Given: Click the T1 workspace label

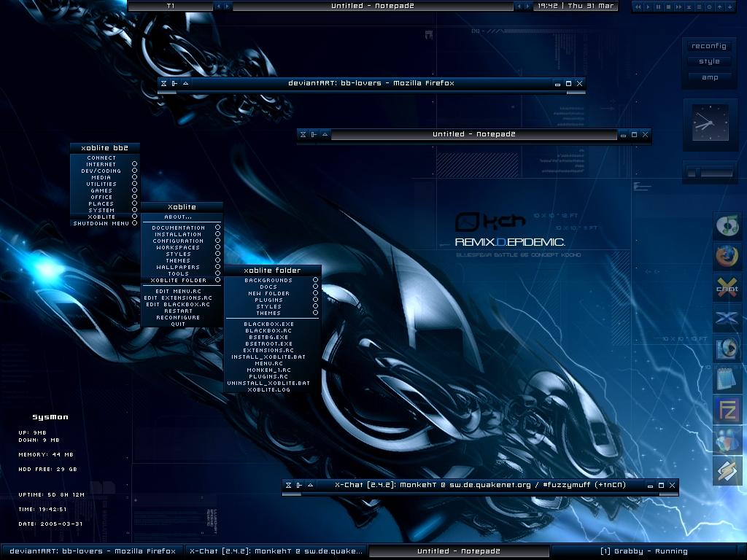Looking at the screenshot, I should (171, 6).
